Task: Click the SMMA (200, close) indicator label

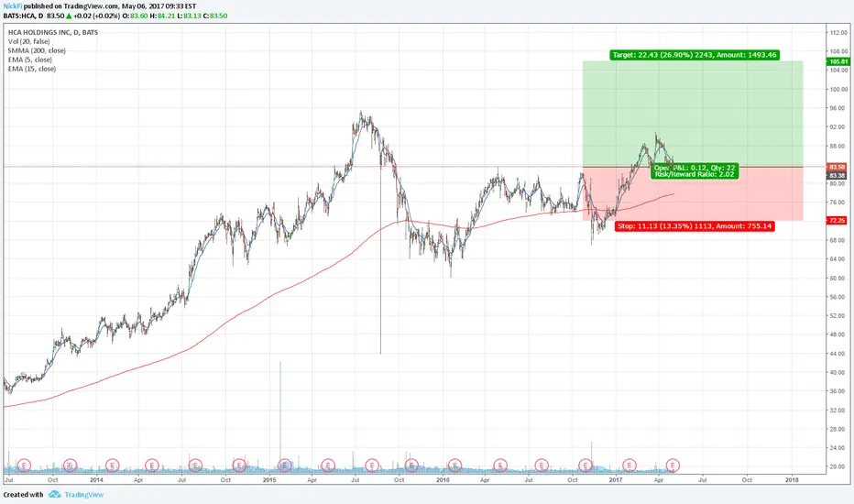Action: [37, 50]
